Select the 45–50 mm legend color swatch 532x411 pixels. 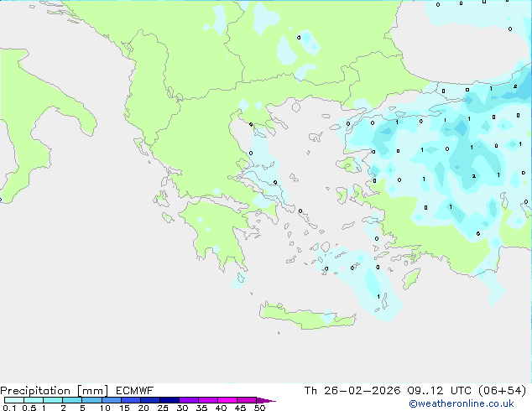coord(247,400)
